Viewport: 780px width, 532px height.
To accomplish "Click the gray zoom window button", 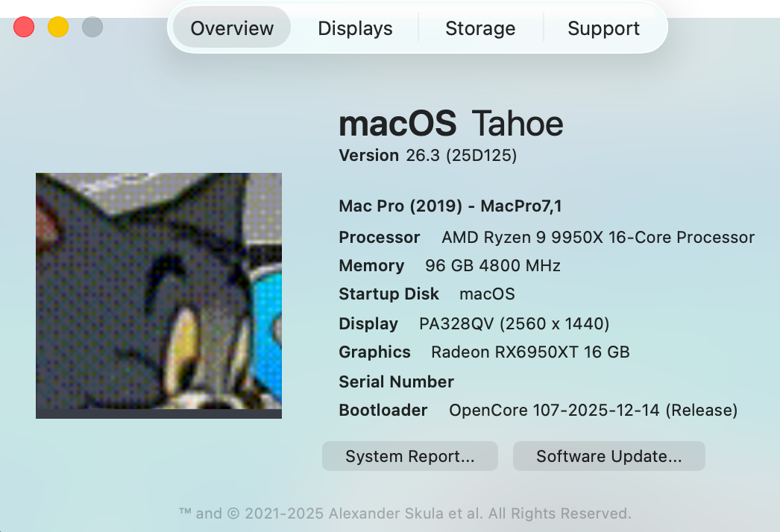I will pos(92,28).
